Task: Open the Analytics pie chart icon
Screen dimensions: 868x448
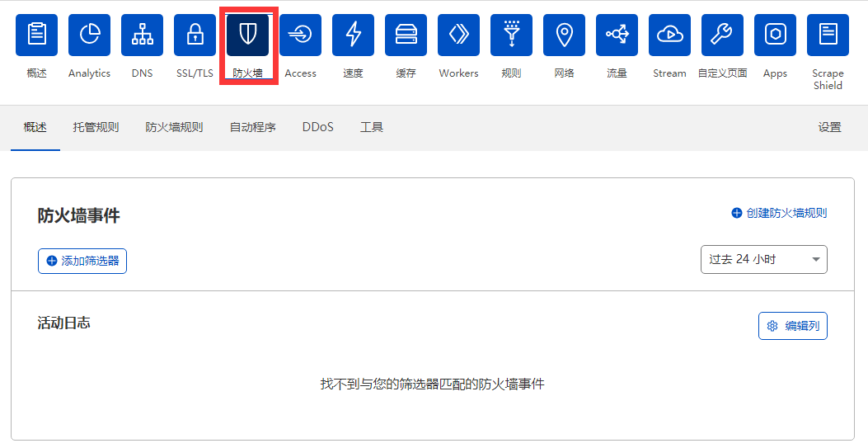Action: click(x=89, y=35)
